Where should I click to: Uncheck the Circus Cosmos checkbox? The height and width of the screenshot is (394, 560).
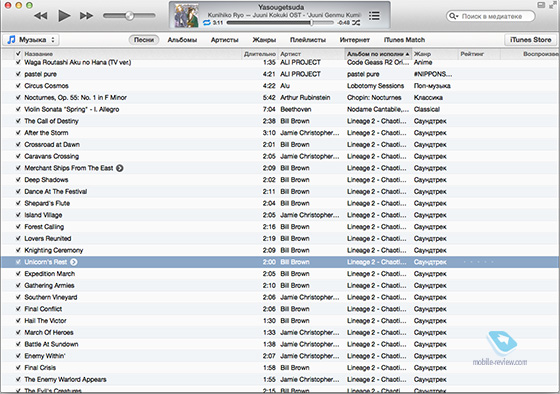coord(18,86)
